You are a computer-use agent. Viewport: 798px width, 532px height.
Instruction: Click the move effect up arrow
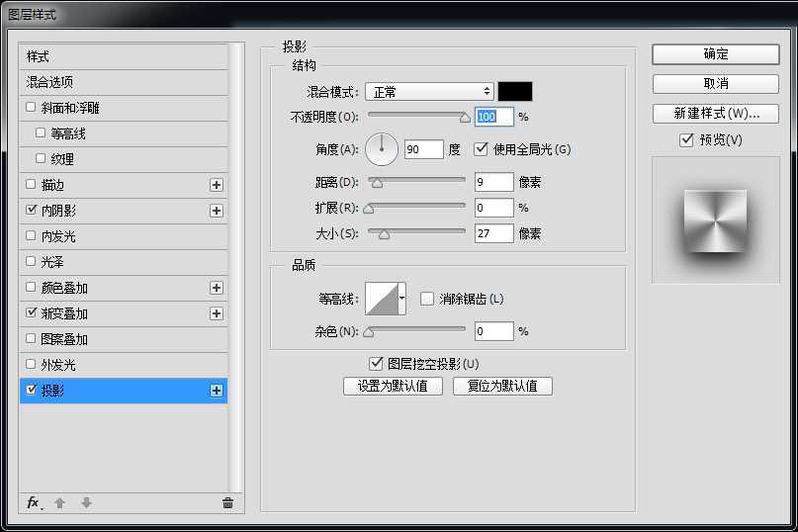[x=59, y=502]
